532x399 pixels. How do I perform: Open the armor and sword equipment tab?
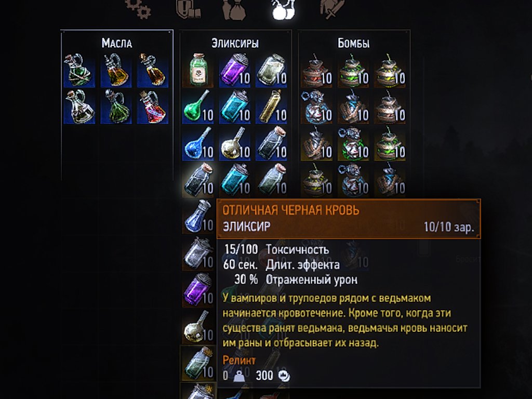point(332,9)
